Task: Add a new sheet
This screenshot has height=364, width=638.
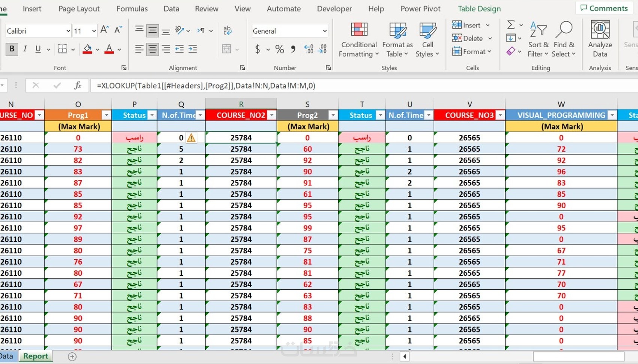Action: tap(72, 356)
